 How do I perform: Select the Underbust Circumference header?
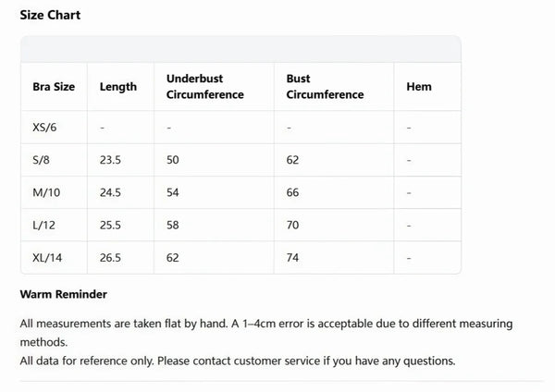(x=205, y=87)
